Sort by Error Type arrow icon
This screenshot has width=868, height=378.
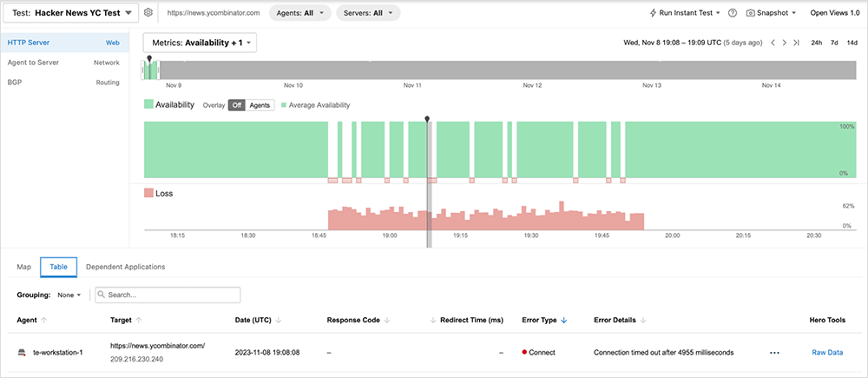[564, 321]
